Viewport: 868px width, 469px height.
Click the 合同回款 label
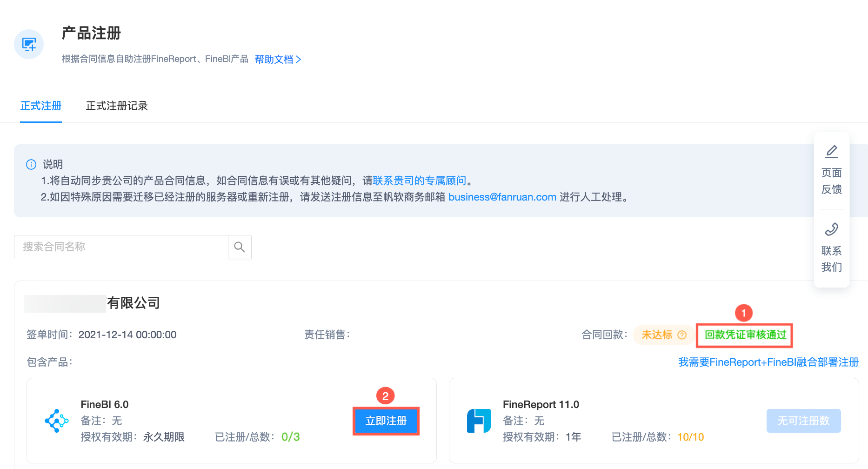604,335
